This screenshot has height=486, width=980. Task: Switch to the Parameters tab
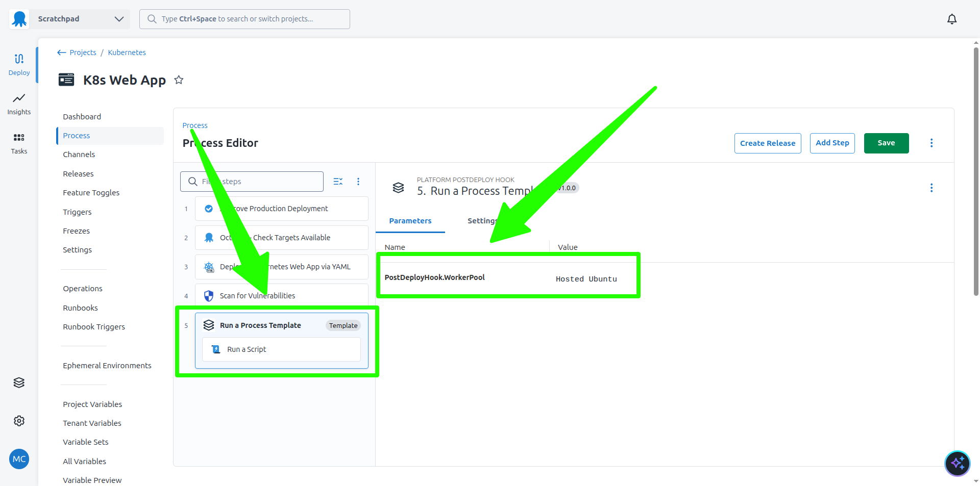tap(410, 221)
